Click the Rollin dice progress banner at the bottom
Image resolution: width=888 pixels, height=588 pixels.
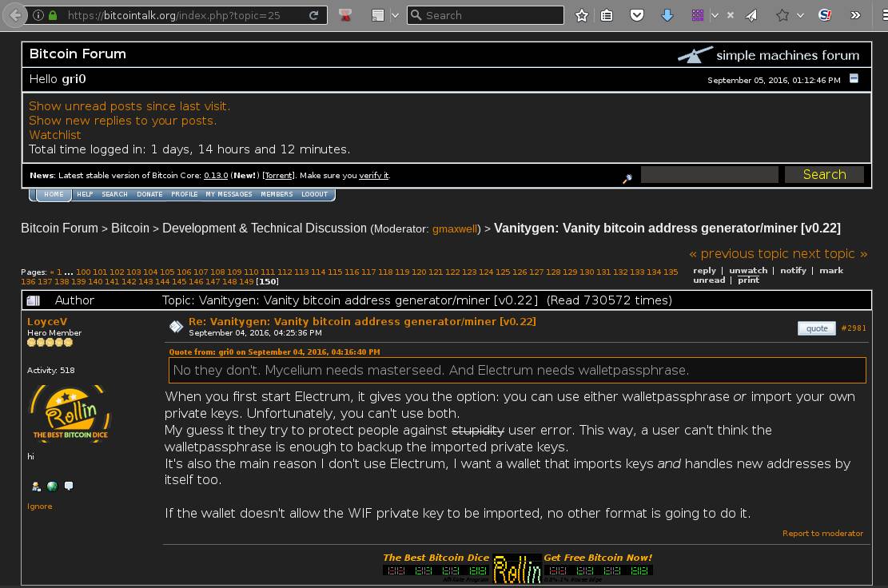pyautogui.click(x=518, y=568)
